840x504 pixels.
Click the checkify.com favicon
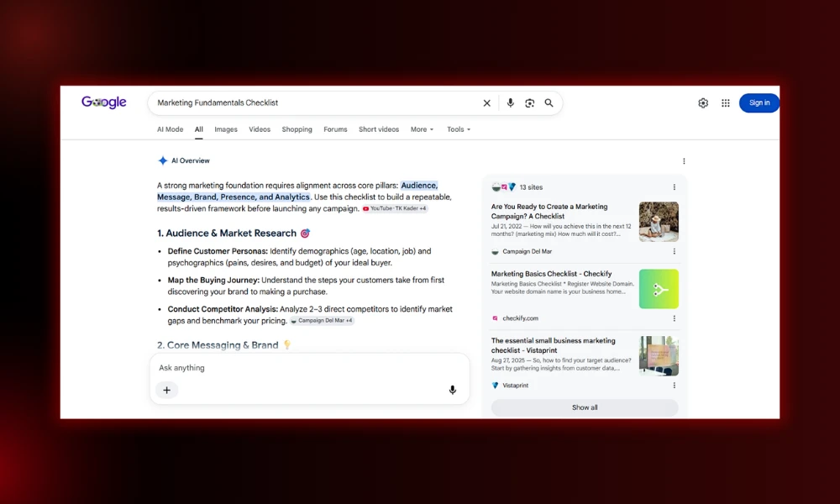point(495,318)
